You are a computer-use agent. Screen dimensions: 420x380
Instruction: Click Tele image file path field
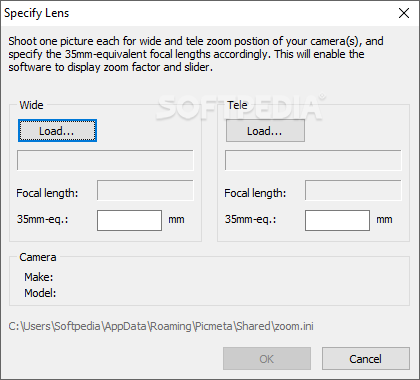click(x=313, y=160)
